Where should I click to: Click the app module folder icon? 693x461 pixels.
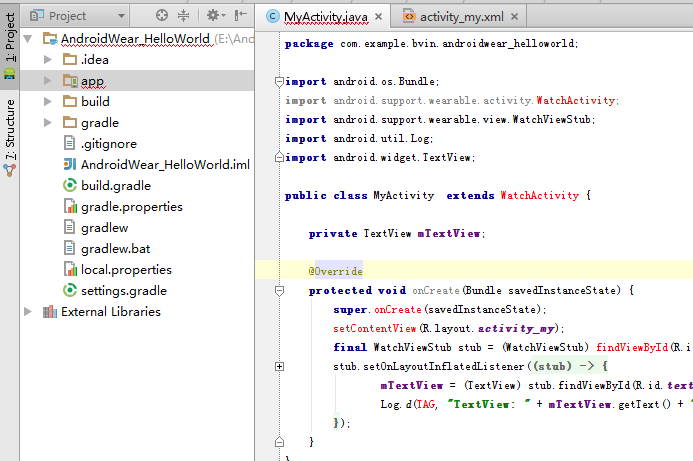point(70,80)
